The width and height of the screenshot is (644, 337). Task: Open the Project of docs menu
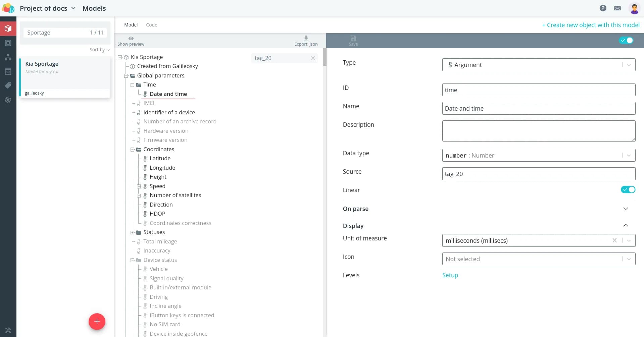(x=47, y=8)
